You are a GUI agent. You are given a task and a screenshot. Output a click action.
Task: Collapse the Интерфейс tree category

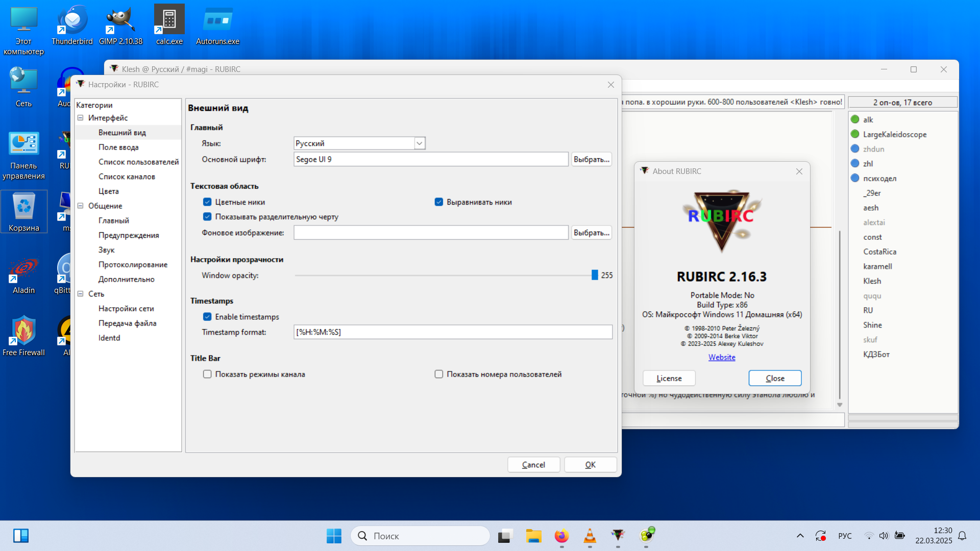(80, 118)
